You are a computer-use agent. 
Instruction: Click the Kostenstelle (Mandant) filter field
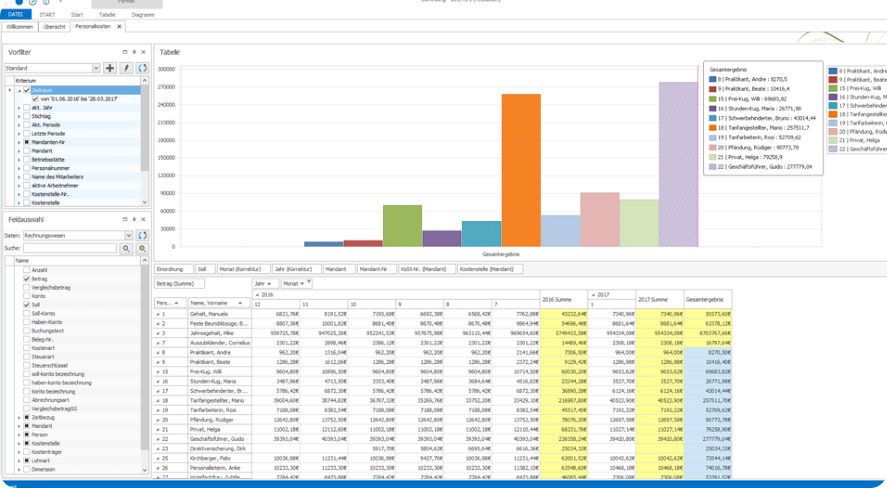(490, 269)
